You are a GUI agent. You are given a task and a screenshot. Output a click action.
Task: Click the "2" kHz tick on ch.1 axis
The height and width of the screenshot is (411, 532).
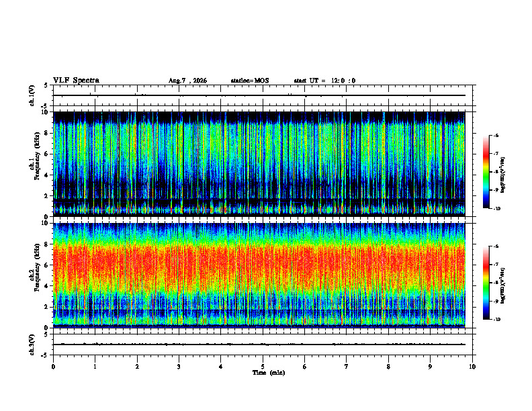pos(46,196)
